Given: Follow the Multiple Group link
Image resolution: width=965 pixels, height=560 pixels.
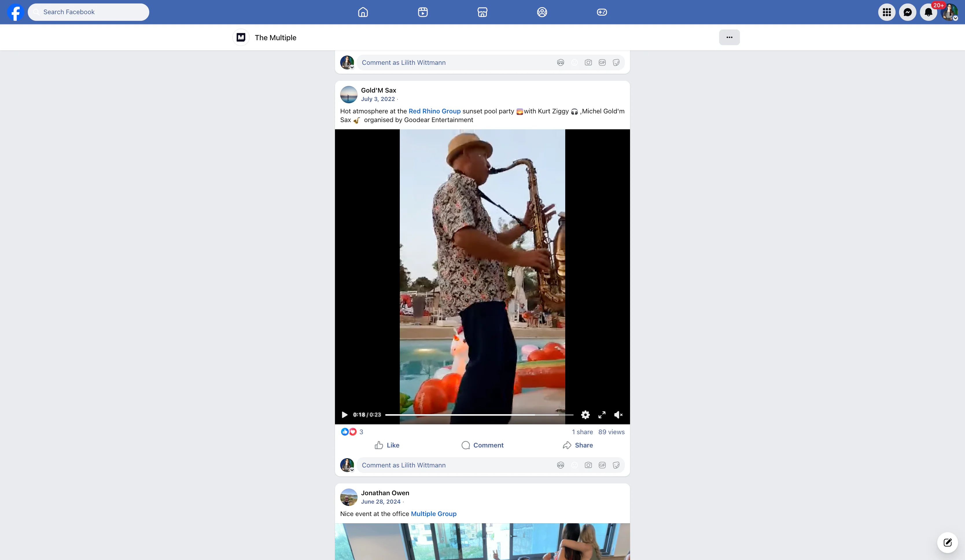Looking at the screenshot, I should coord(434,514).
